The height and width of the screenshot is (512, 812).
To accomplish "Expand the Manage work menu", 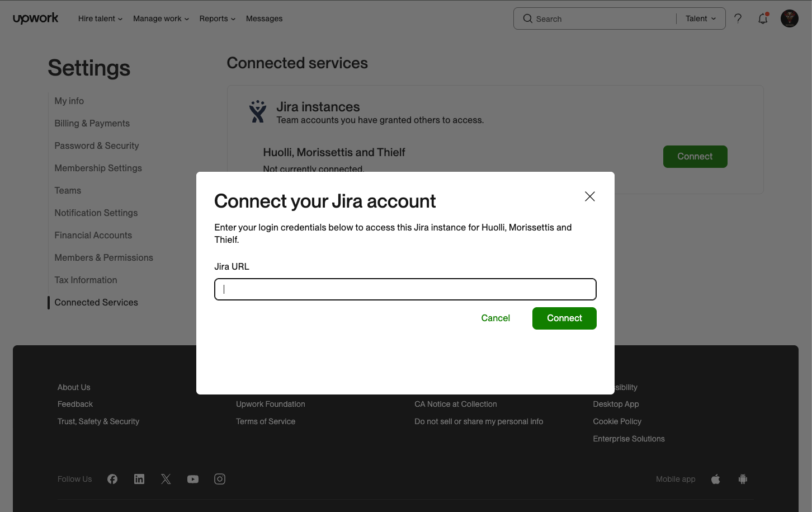I will (x=161, y=18).
